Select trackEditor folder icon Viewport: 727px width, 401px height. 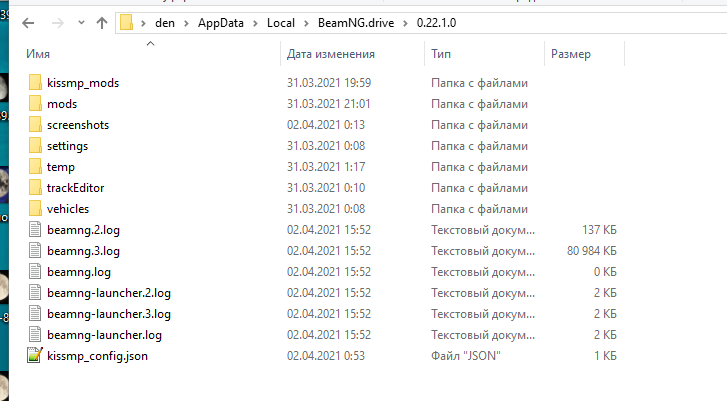[35, 187]
